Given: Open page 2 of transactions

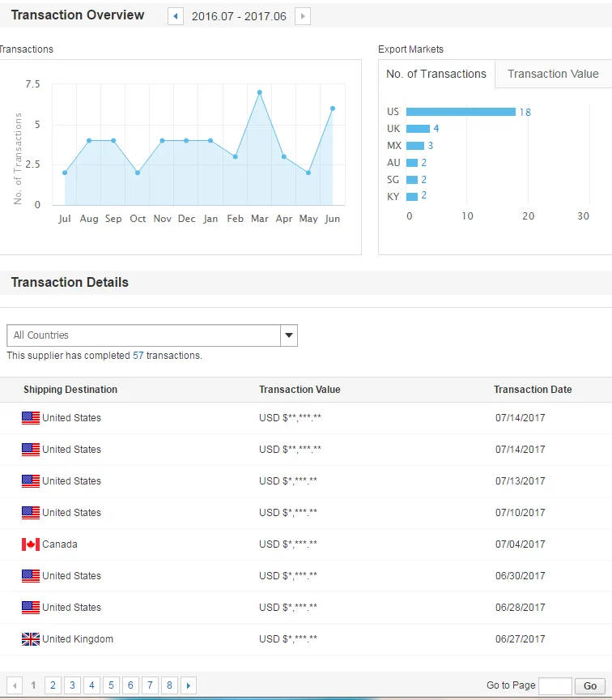Looking at the screenshot, I should (53, 685).
